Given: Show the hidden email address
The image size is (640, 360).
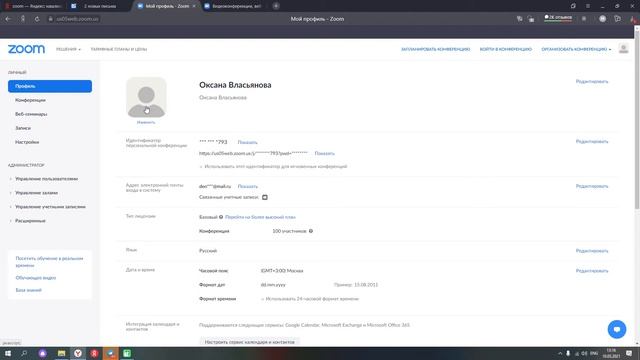Looking at the screenshot, I should (247, 187).
